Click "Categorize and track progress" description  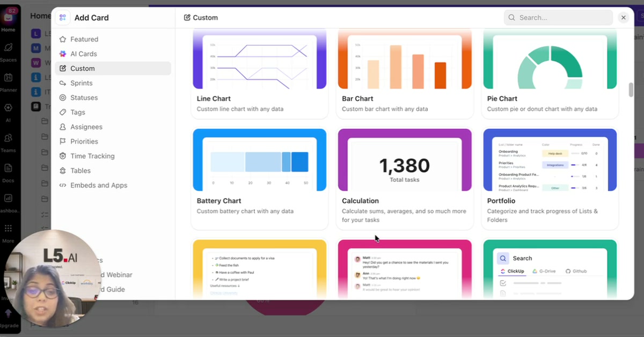[x=542, y=216]
